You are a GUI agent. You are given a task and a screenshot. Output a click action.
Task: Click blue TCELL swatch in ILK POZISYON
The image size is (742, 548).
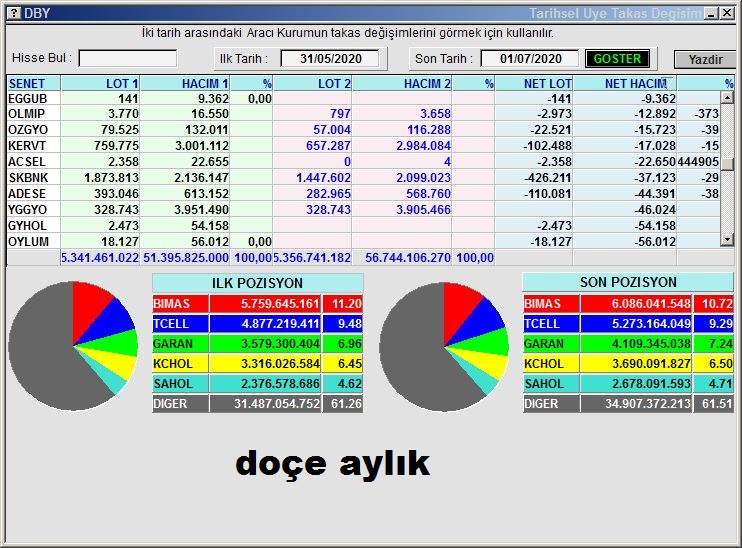click(180, 324)
